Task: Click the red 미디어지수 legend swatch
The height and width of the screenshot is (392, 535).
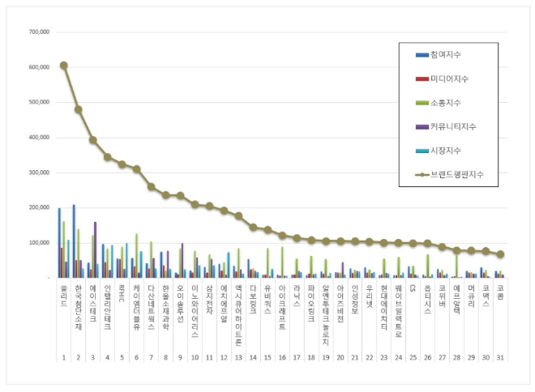Action: click(422, 79)
